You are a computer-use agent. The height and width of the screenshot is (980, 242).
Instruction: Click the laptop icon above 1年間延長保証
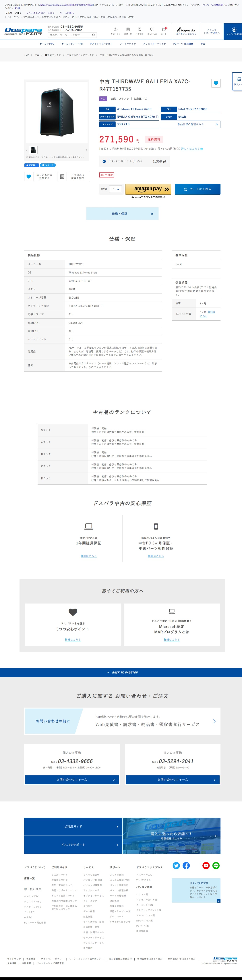(88, 526)
